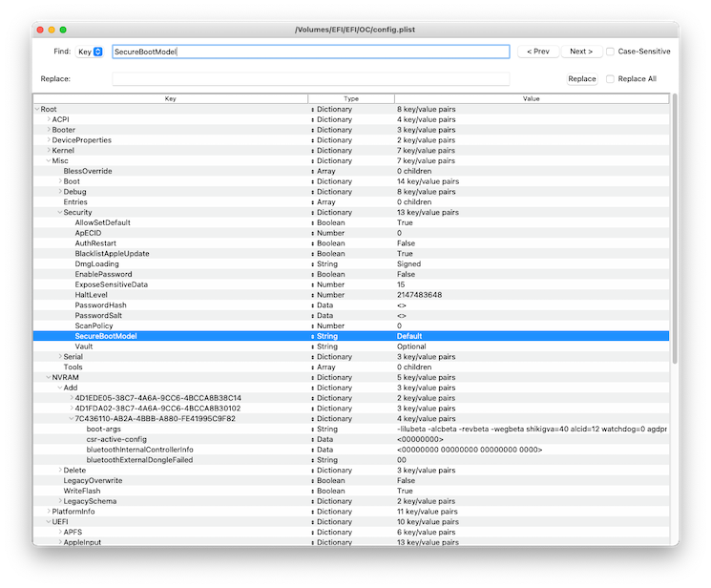The width and height of the screenshot is (711, 588).
Task: Collapse the Add dictionary under NVRAM
Action: pos(60,388)
